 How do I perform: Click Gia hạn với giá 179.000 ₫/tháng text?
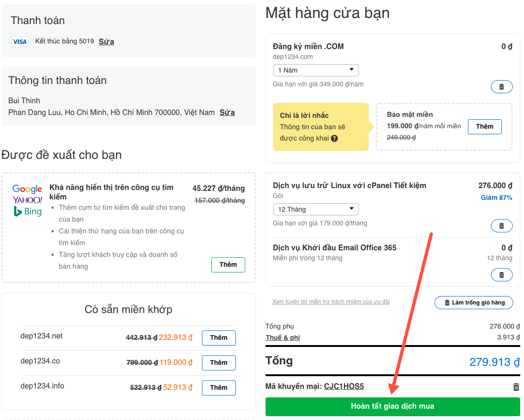320,223
